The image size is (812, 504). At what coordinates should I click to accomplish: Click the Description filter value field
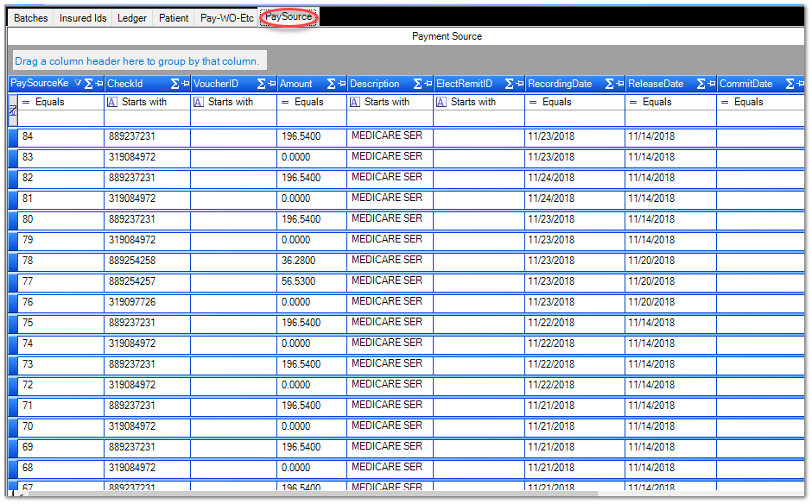pyautogui.click(x=390, y=118)
